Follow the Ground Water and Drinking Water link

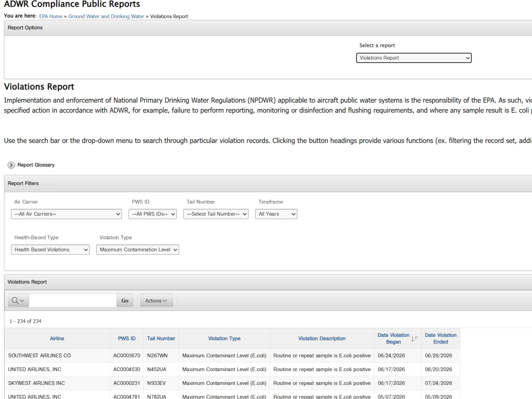coord(106,16)
